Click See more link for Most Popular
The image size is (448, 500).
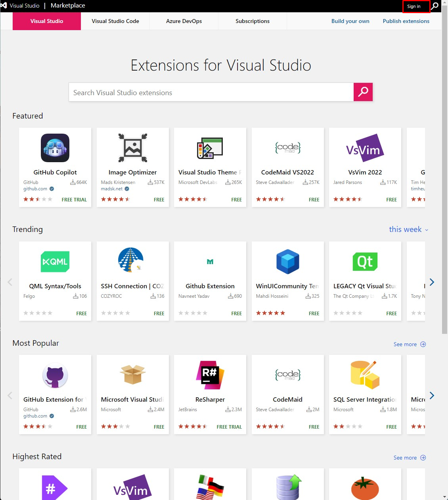pos(405,344)
